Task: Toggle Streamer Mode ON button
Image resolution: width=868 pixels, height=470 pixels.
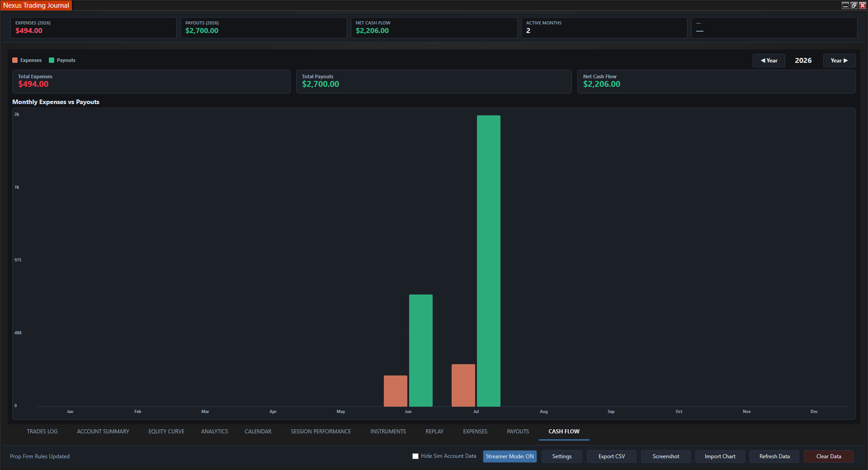Action: (x=509, y=456)
